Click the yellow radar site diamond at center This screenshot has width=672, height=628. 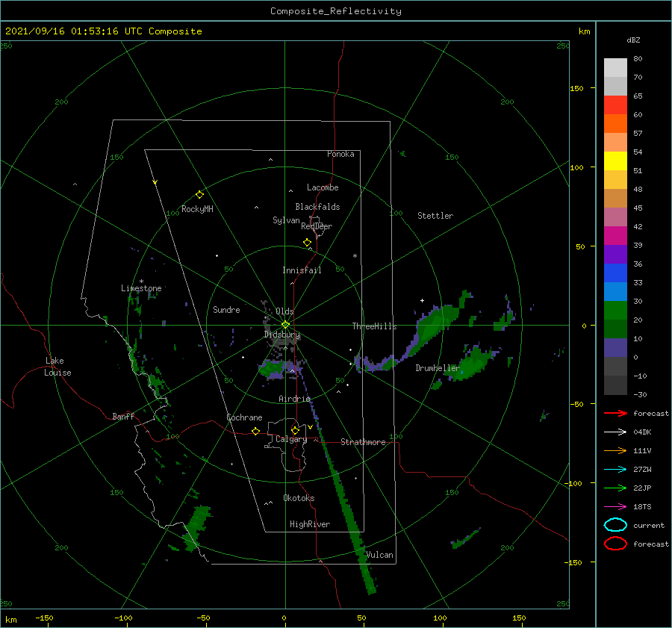285,325
